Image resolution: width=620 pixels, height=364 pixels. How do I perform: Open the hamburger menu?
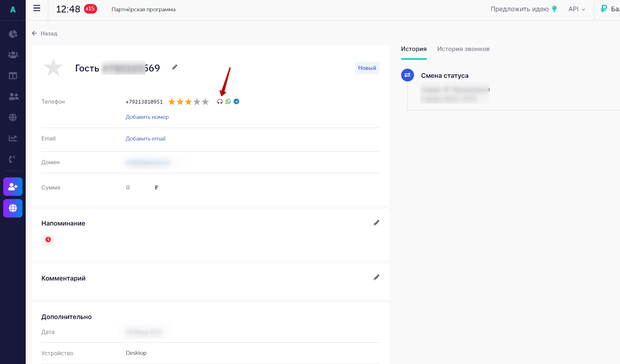(37, 8)
